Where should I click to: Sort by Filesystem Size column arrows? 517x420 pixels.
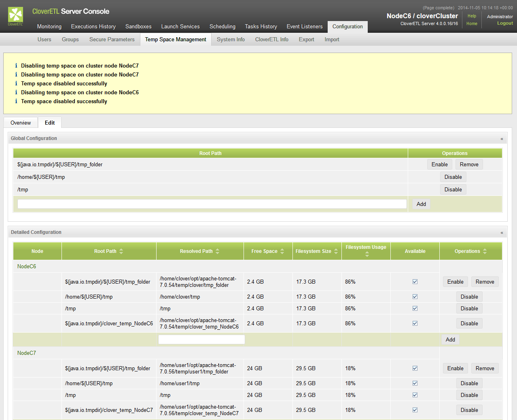point(336,251)
